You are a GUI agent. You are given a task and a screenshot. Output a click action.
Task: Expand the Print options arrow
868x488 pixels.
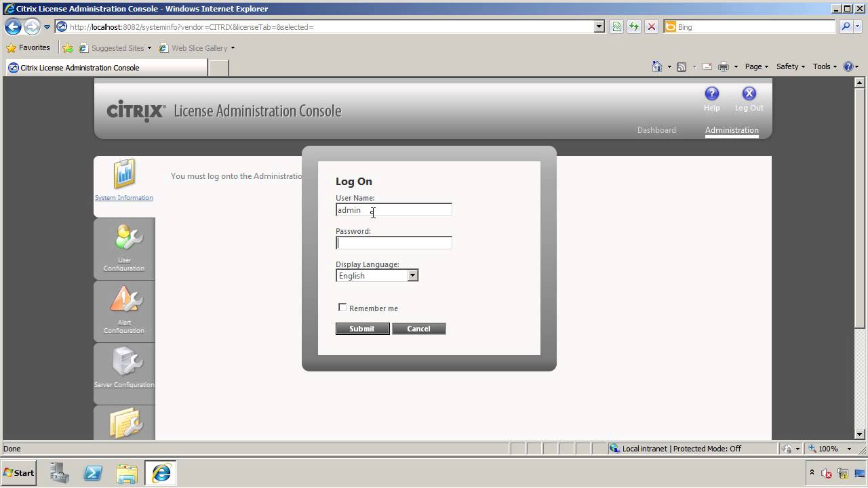pyautogui.click(x=736, y=66)
